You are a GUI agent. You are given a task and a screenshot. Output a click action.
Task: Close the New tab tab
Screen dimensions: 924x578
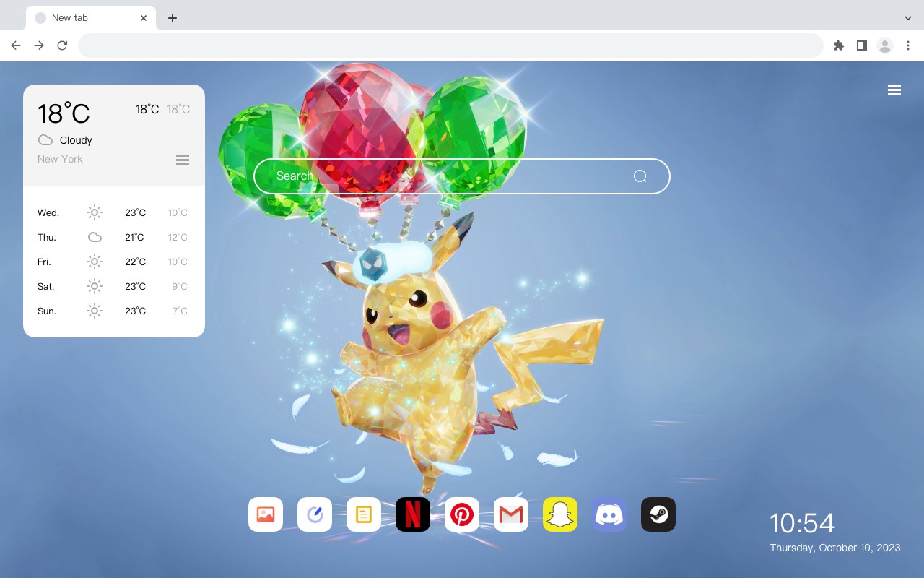coord(144,18)
